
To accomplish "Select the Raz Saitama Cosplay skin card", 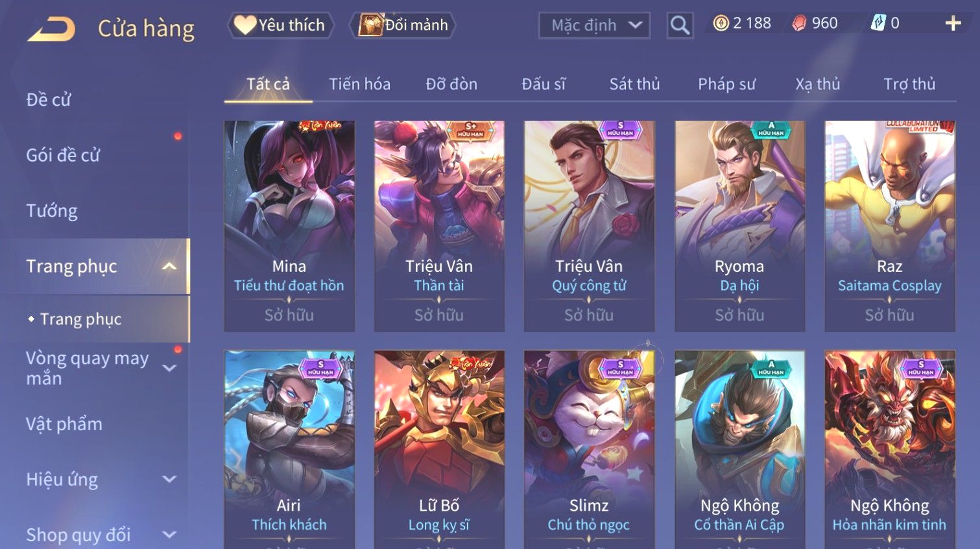I will pyautogui.click(x=889, y=226).
